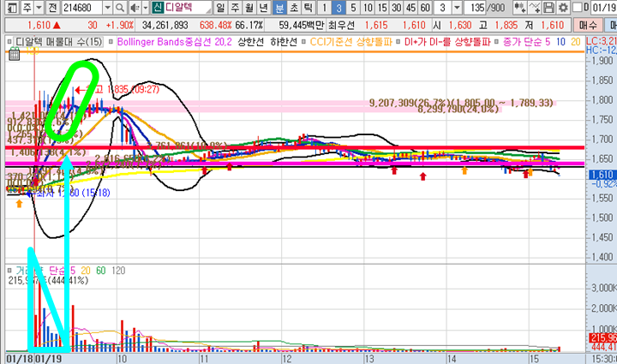Viewport: 617px width, 364px height.
Task: Choose the 15 minute interval button
Action: tap(382, 8)
